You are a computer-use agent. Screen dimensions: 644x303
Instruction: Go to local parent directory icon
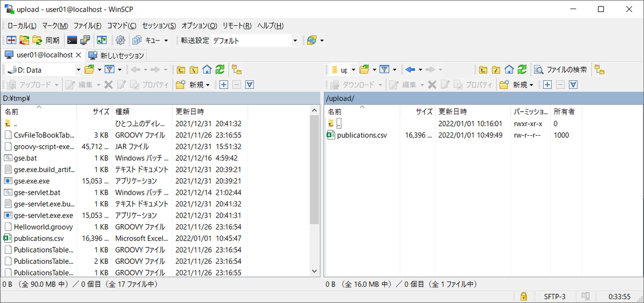[181, 69]
